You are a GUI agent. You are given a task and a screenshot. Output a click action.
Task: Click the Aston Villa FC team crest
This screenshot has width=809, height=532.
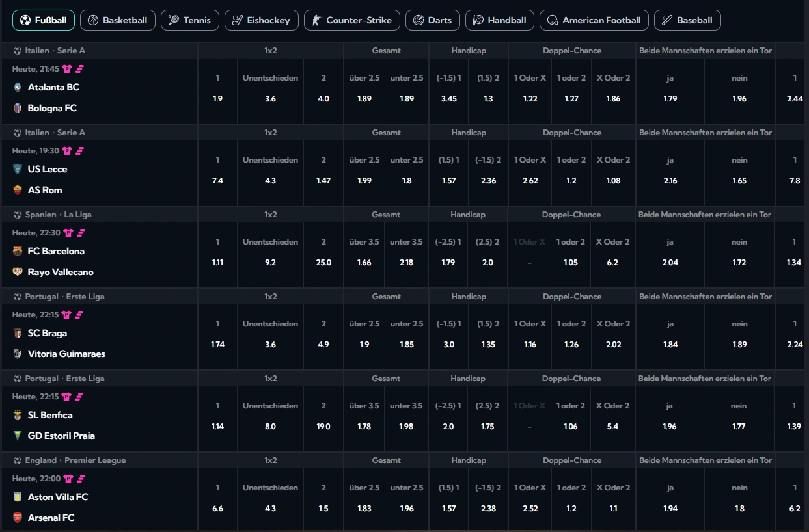click(18, 497)
